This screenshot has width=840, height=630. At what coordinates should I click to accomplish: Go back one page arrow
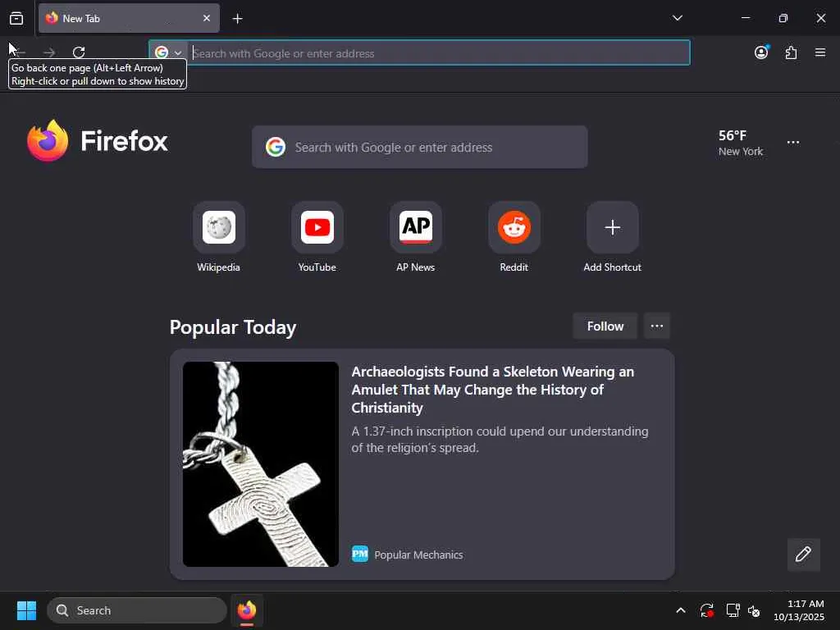coord(20,52)
